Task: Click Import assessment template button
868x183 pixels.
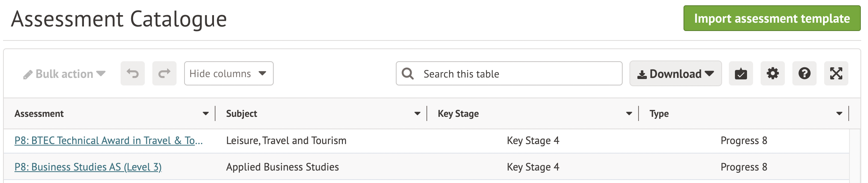Action: click(x=772, y=19)
